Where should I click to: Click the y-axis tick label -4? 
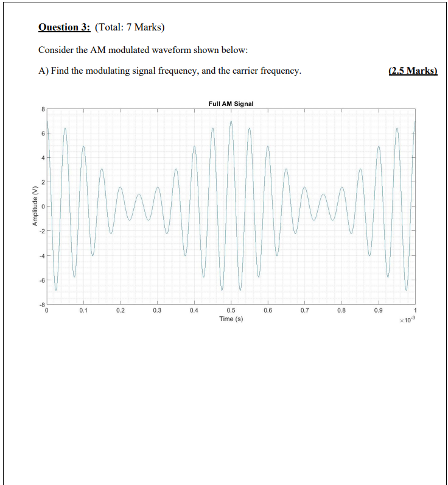pos(42,256)
